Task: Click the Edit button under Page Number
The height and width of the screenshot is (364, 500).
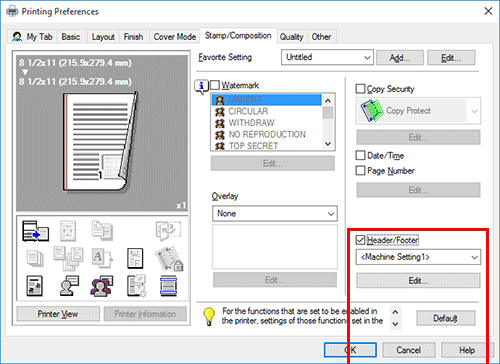Action: 418,190
